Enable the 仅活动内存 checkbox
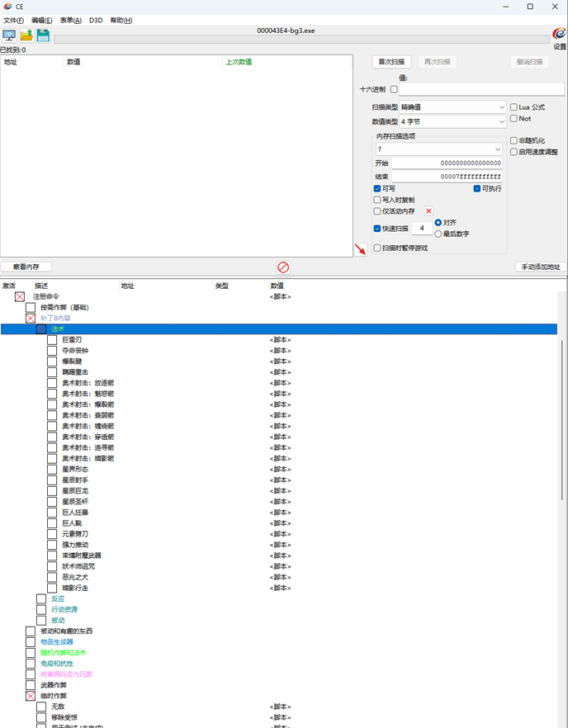This screenshot has height=728, width=568. click(377, 211)
